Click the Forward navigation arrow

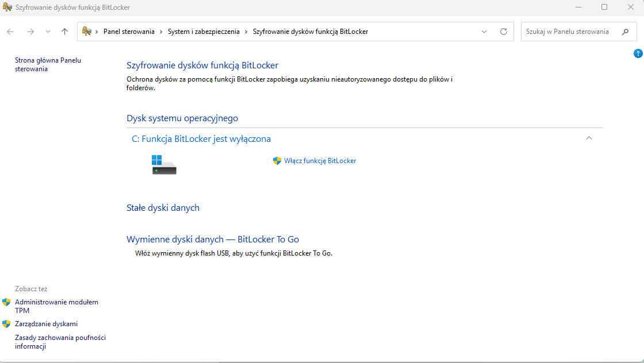point(30,32)
